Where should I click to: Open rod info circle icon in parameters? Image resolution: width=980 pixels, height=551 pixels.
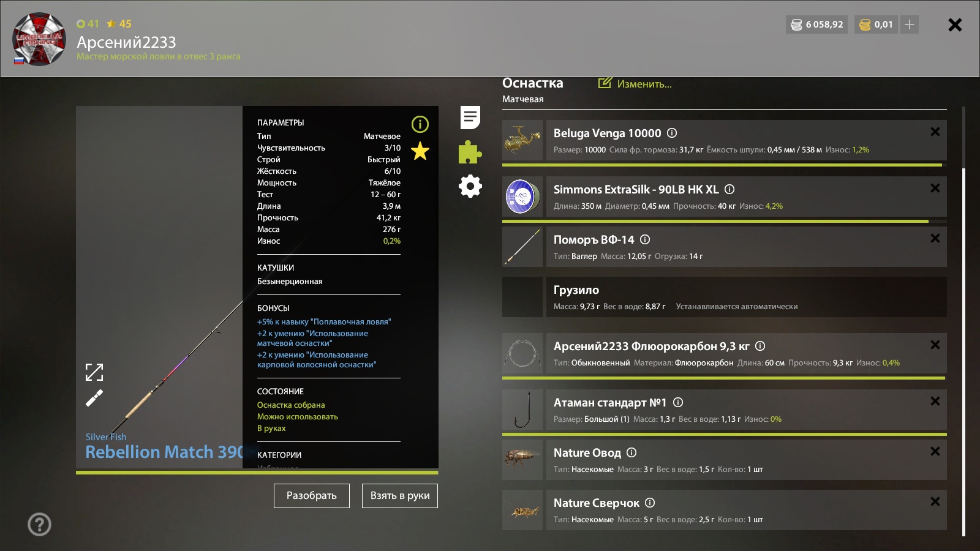pyautogui.click(x=420, y=124)
